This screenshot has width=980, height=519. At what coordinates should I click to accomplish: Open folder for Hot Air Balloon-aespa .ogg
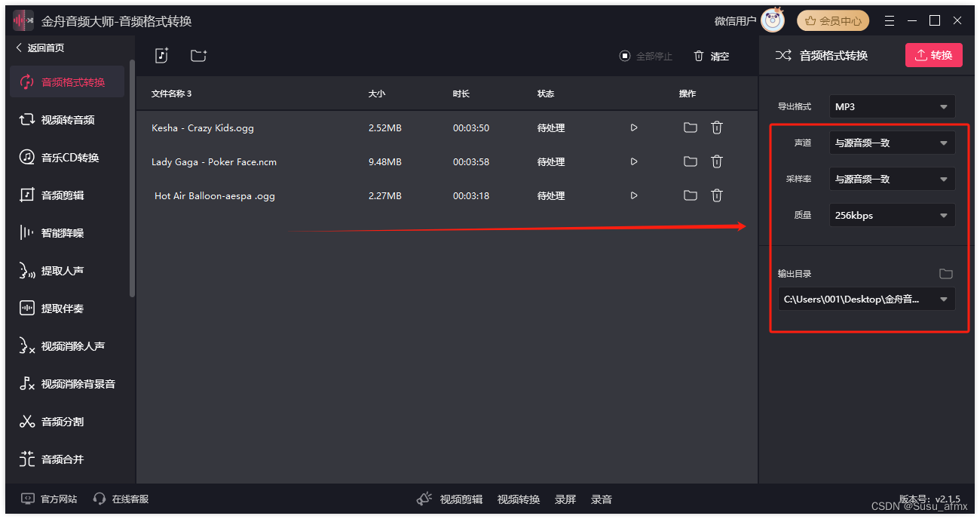pos(690,195)
